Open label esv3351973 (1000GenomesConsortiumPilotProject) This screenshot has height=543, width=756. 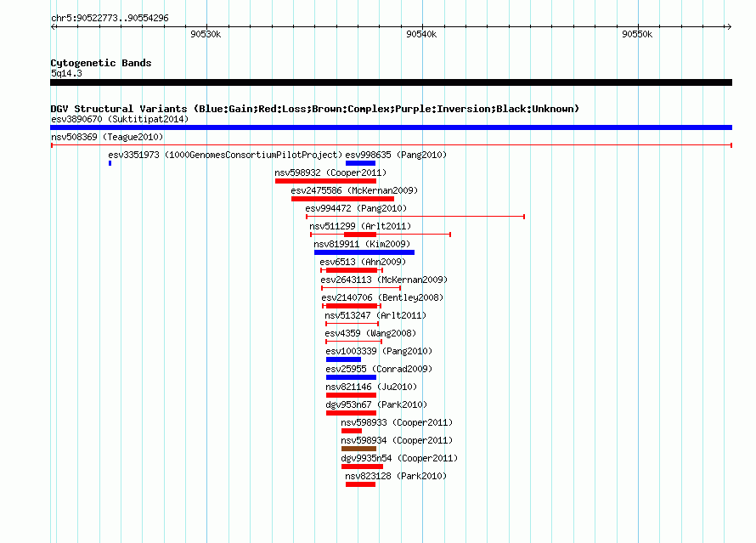[x=225, y=155]
